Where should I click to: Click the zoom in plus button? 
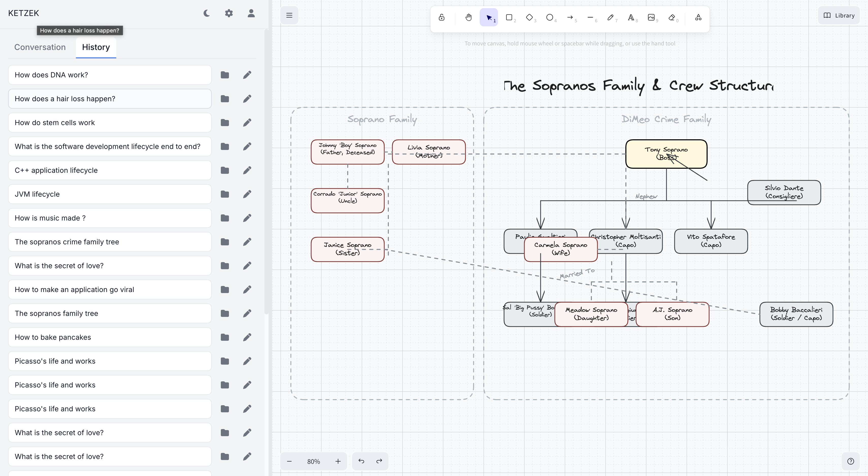(x=338, y=461)
